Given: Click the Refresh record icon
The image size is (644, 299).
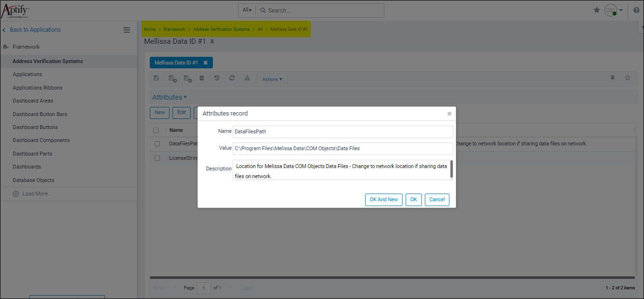Looking at the screenshot, I should (232, 78).
